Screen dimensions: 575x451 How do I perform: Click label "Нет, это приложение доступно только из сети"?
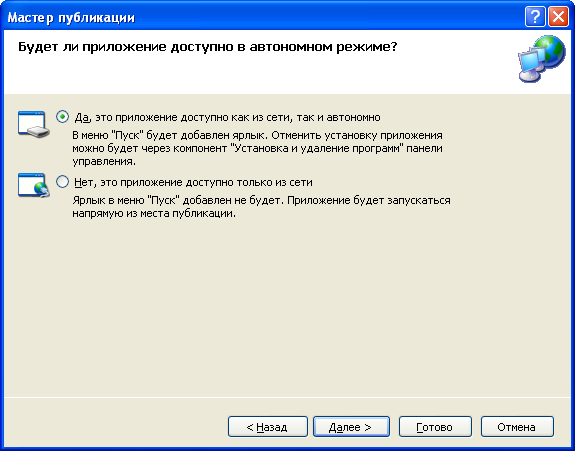click(193, 182)
